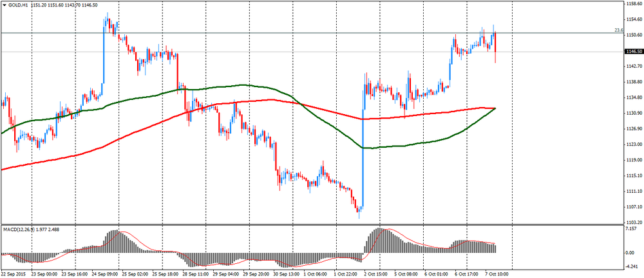Click the 6 Oct 17:00 time label
644x278 pixels.
(x=466, y=273)
